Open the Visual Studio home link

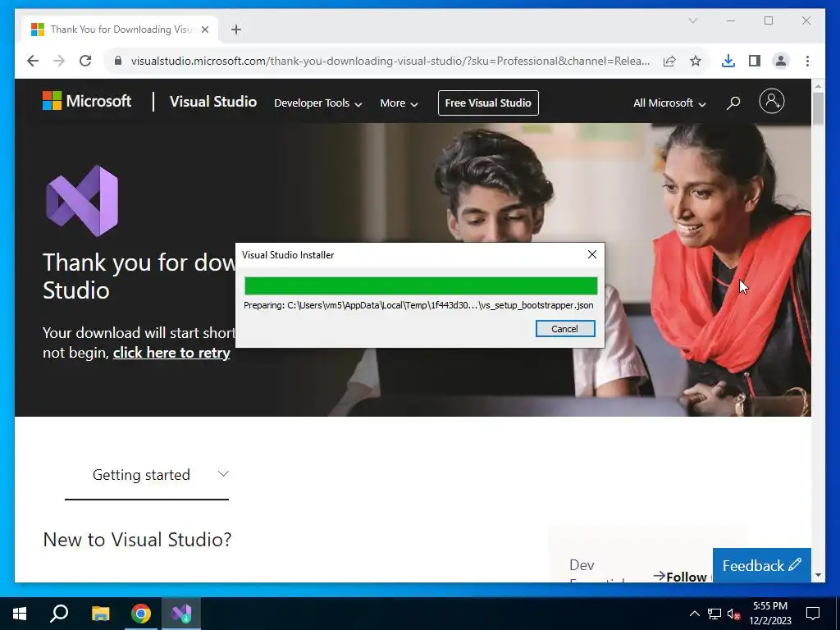(x=213, y=102)
